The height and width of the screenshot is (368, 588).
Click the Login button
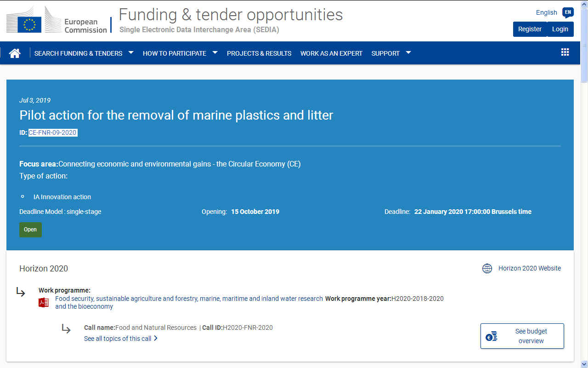pos(560,29)
